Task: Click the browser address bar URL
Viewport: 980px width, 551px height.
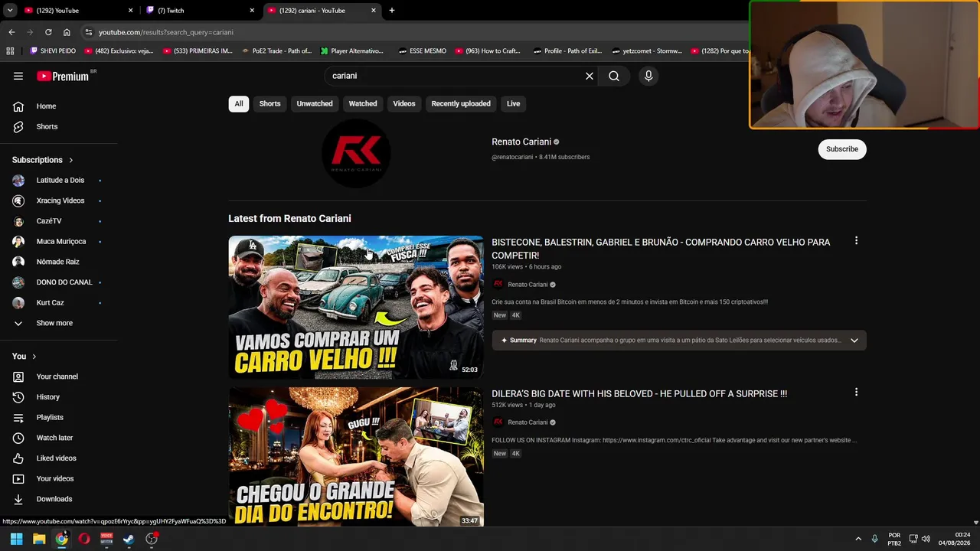Action: tap(166, 32)
